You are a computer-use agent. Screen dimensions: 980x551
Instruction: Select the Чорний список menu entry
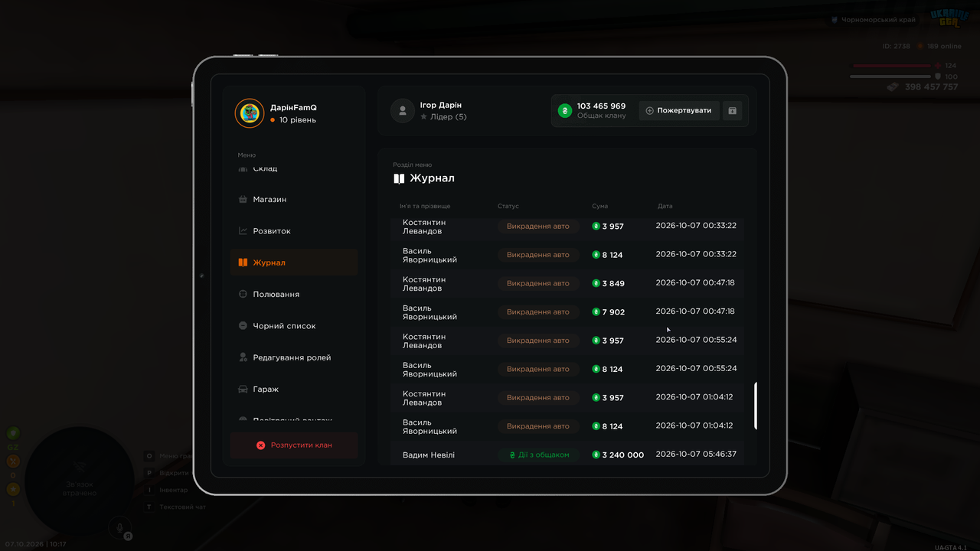tap(294, 326)
